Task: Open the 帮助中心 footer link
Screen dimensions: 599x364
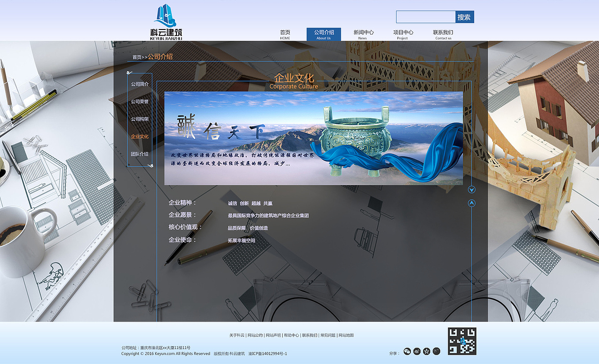Action: pyautogui.click(x=292, y=335)
